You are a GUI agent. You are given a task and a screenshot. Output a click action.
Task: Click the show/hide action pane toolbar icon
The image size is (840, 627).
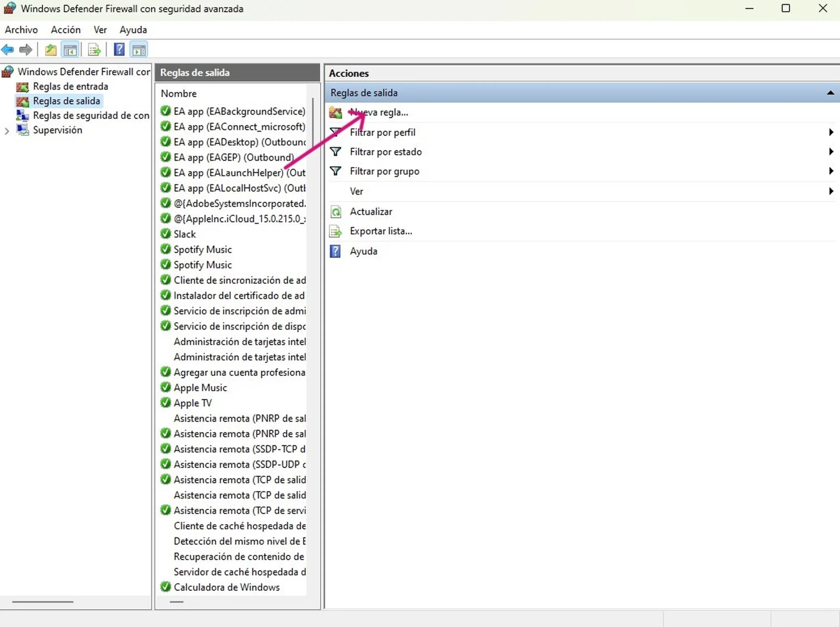[x=138, y=49]
